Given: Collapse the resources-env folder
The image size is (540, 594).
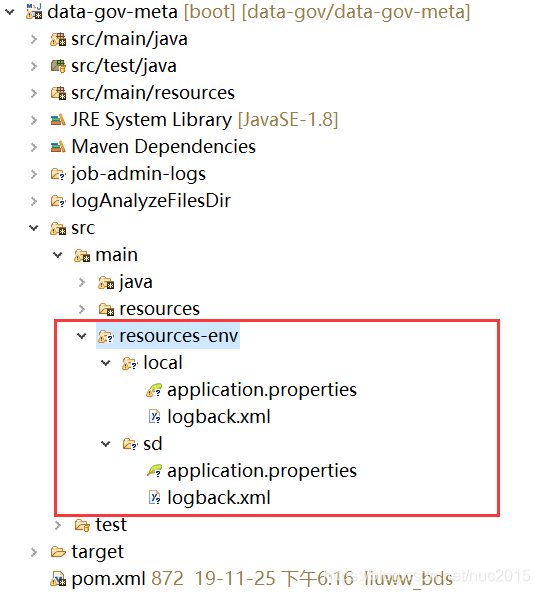Looking at the screenshot, I should pos(82,336).
